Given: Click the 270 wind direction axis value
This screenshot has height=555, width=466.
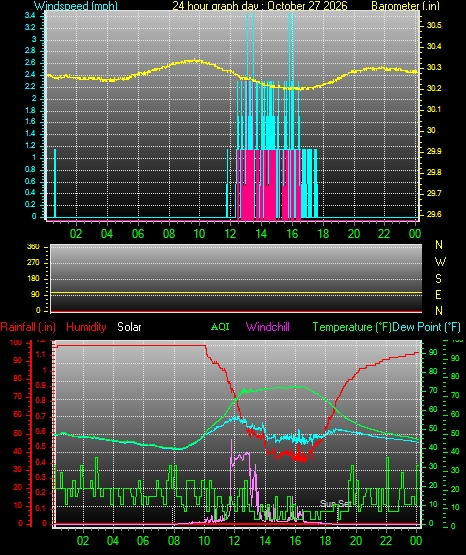Looking at the screenshot, I should click(x=33, y=263).
